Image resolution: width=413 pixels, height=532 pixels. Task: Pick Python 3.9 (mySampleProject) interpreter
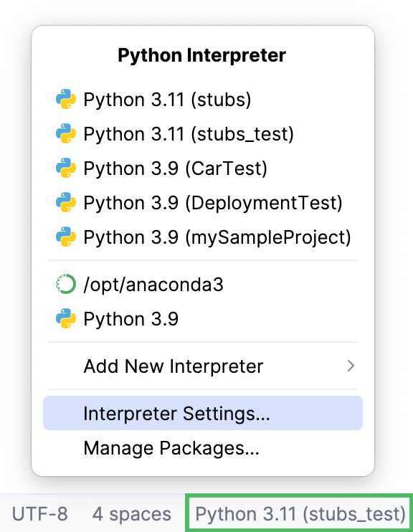(x=203, y=237)
